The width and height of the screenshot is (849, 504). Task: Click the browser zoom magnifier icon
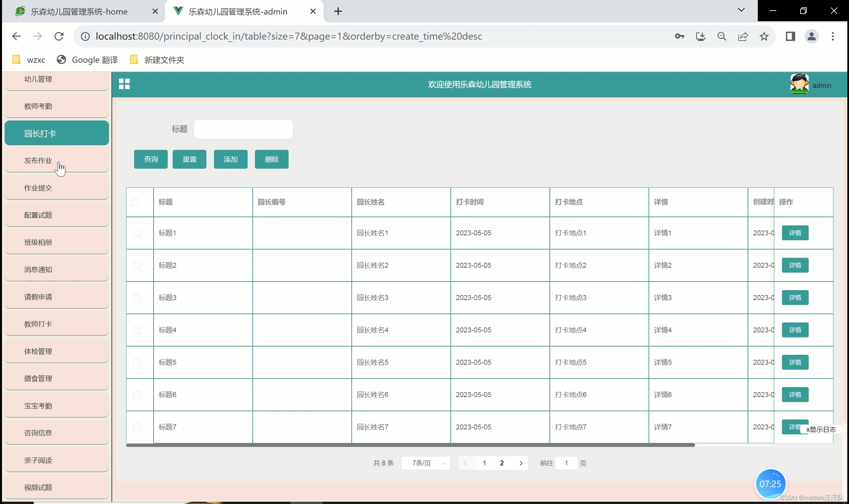(x=722, y=36)
